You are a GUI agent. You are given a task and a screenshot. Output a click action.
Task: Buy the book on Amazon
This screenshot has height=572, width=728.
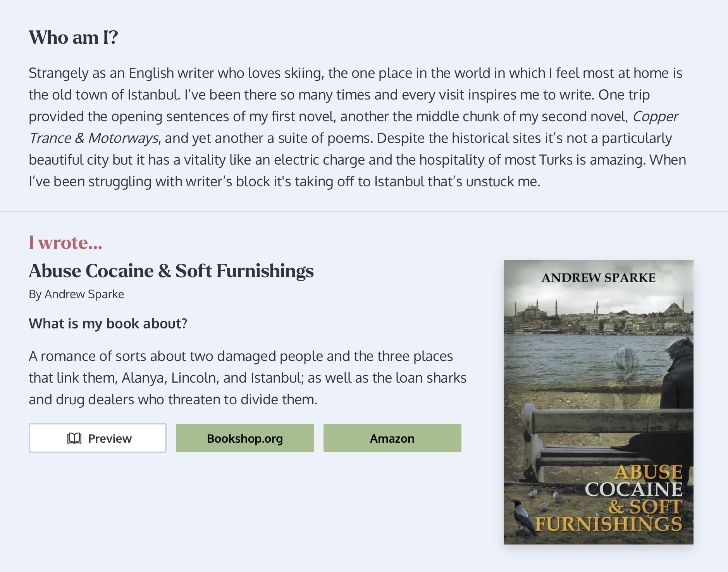click(x=392, y=438)
